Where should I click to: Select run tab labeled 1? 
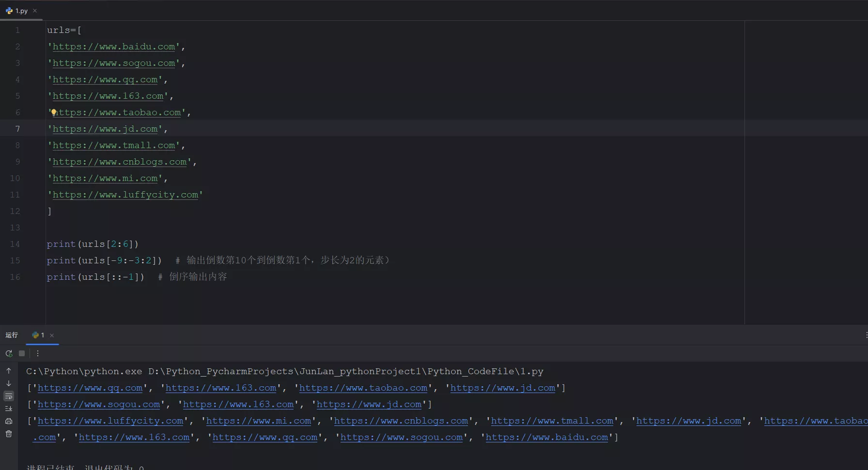tap(39, 335)
